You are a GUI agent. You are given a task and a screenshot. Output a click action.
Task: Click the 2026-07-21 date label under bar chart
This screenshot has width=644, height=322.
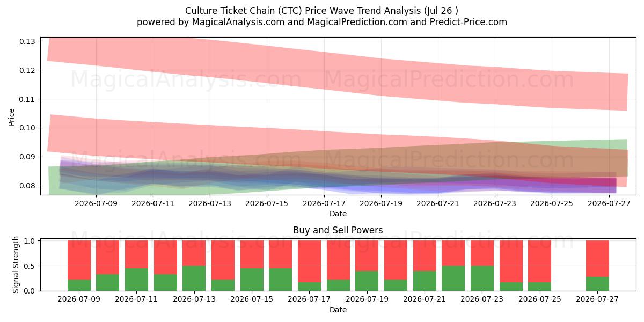pos(425,299)
